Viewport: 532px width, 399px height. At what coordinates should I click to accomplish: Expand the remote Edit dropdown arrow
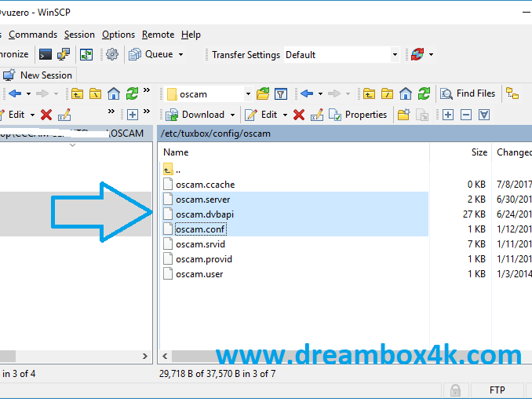point(285,115)
